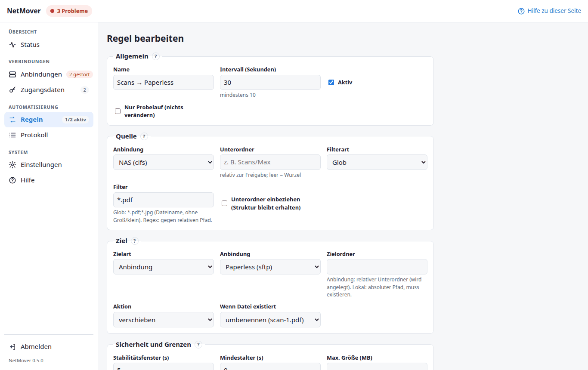Click the Protokoll list icon
Screen dimensions: 588x370
click(x=12, y=135)
